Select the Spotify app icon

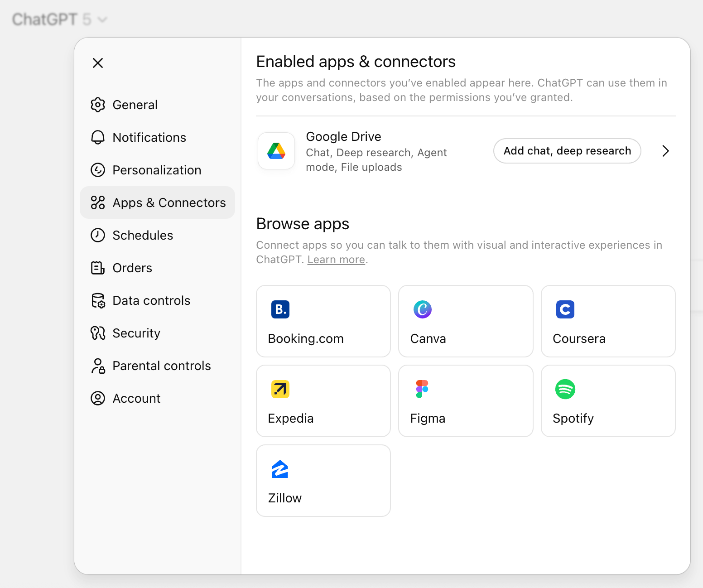(x=565, y=389)
